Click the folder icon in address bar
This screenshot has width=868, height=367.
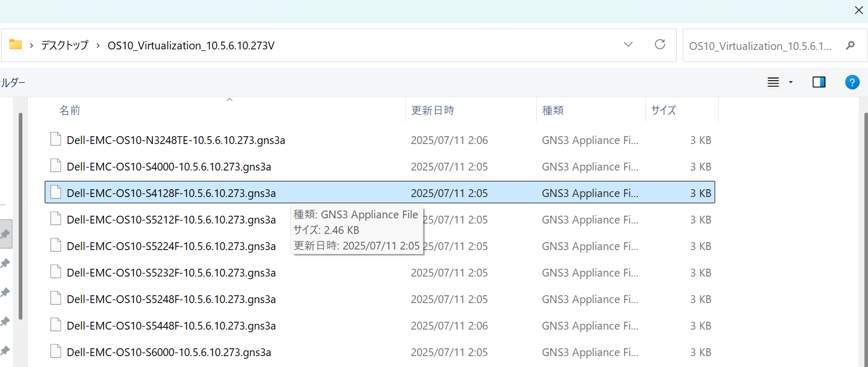16,45
